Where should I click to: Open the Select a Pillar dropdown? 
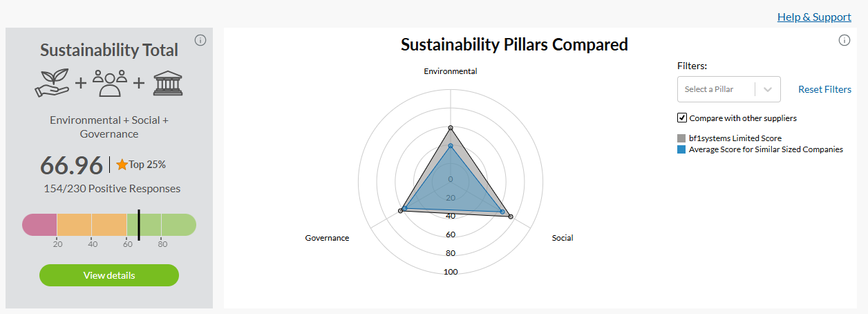point(728,89)
